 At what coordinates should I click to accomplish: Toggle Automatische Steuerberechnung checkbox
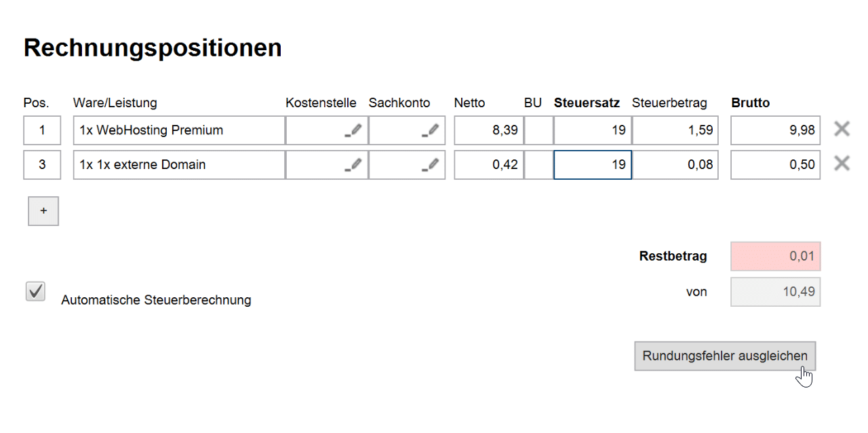point(35,292)
